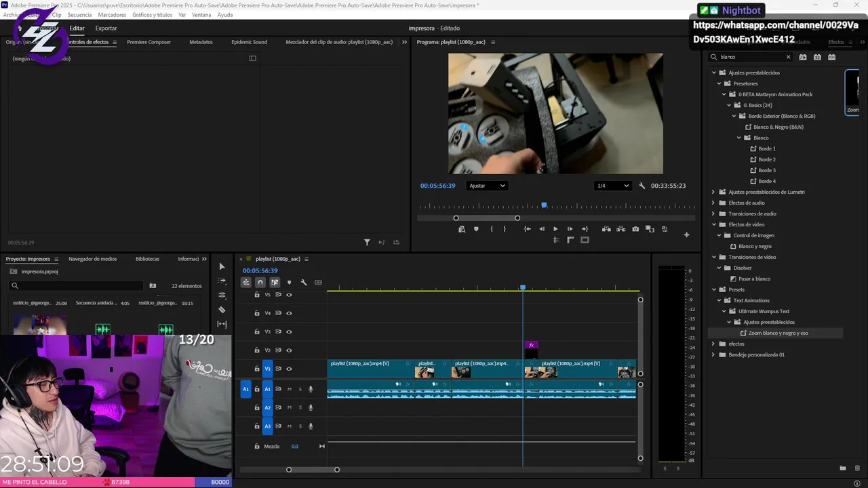The image size is (868, 488).
Task: Solo audio track A2
Action: 300,407
